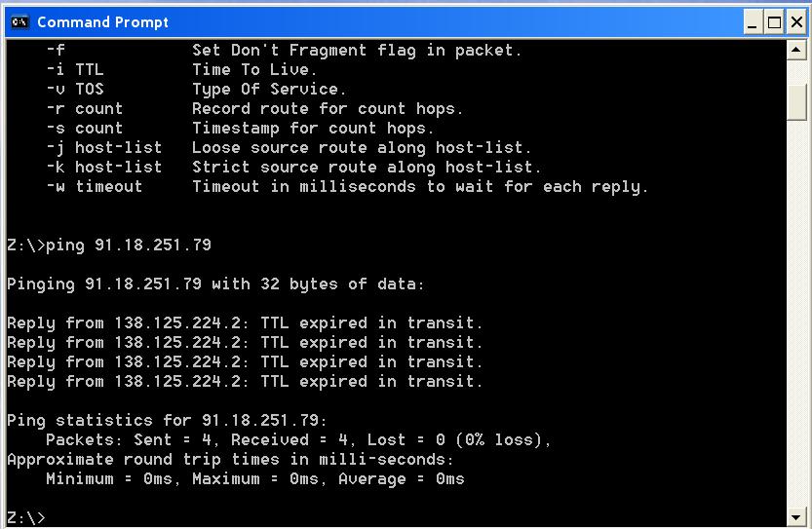Click the first "Reply from 138.125.224.2" line
This screenshot has width=812, height=529.
[x=245, y=323]
